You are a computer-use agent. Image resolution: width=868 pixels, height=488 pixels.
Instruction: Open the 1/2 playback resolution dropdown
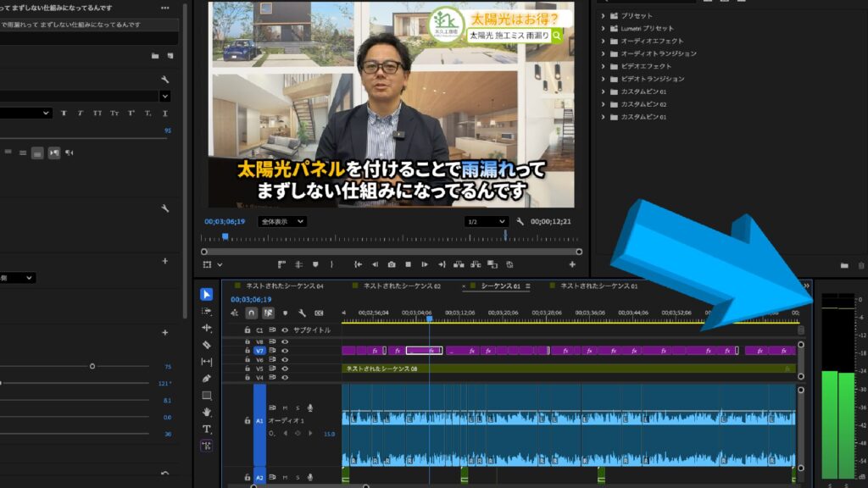point(486,221)
